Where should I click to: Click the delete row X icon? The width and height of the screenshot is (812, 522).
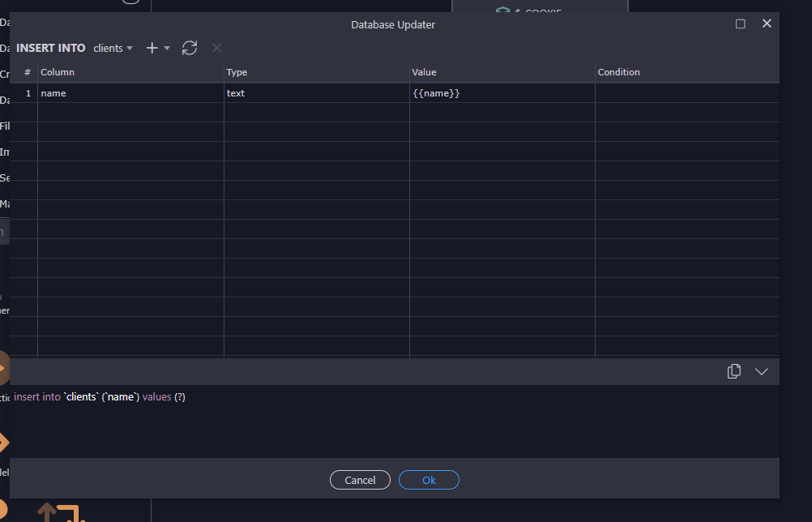tap(216, 48)
